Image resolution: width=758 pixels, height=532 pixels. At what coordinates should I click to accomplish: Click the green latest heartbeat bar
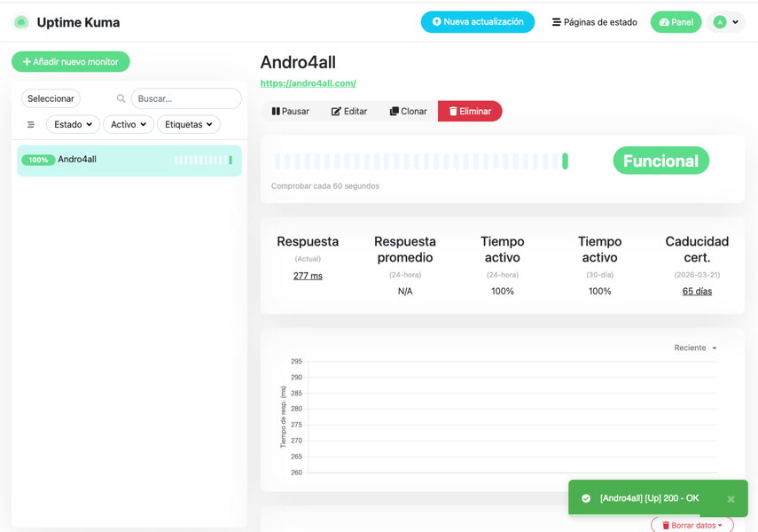tap(565, 161)
